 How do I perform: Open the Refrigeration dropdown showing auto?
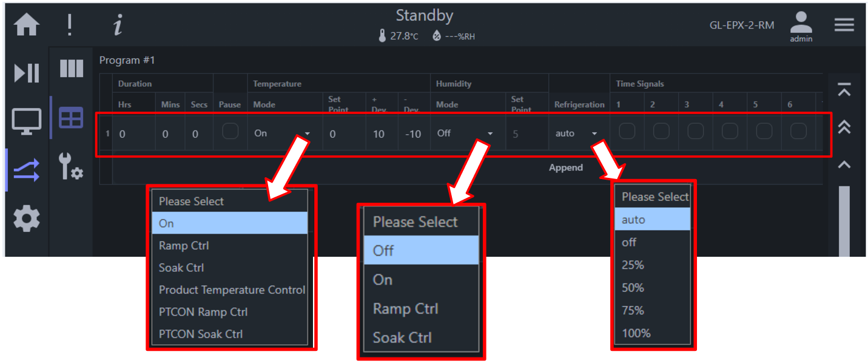[x=576, y=134]
